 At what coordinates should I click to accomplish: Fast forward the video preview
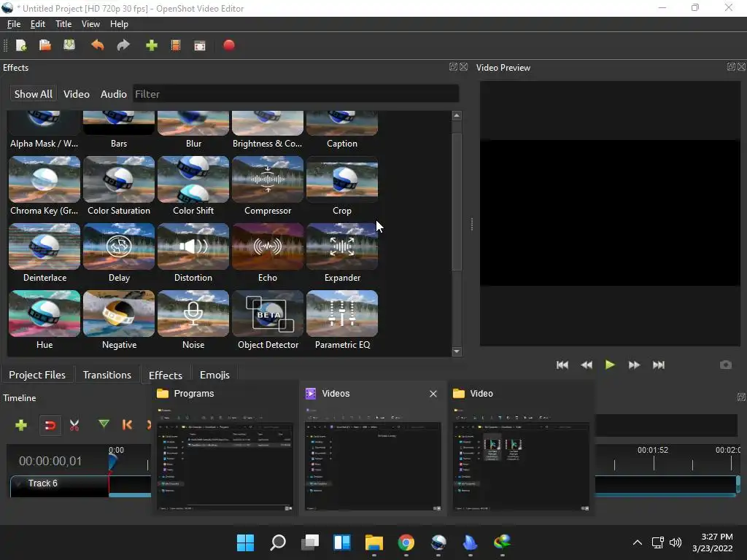(634, 365)
